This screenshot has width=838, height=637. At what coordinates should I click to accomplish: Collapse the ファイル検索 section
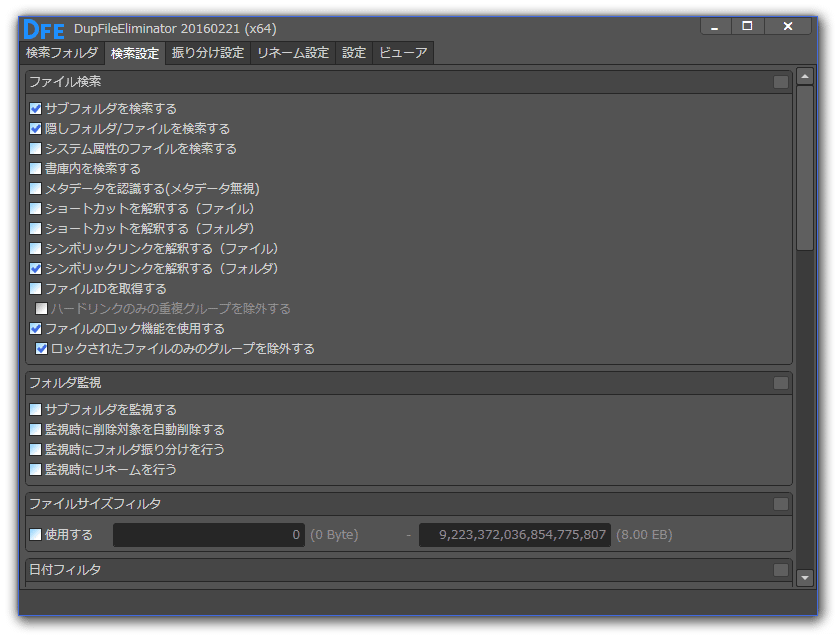pyautogui.click(x=781, y=82)
